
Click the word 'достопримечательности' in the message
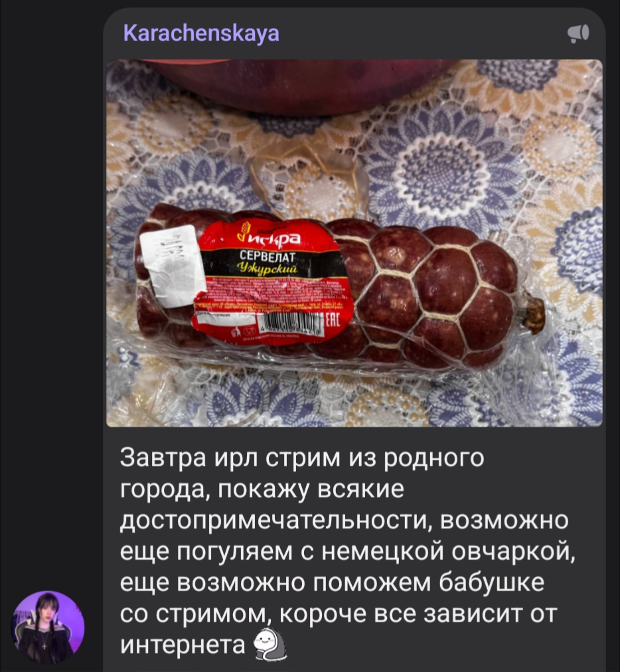pyautogui.click(x=273, y=521)
